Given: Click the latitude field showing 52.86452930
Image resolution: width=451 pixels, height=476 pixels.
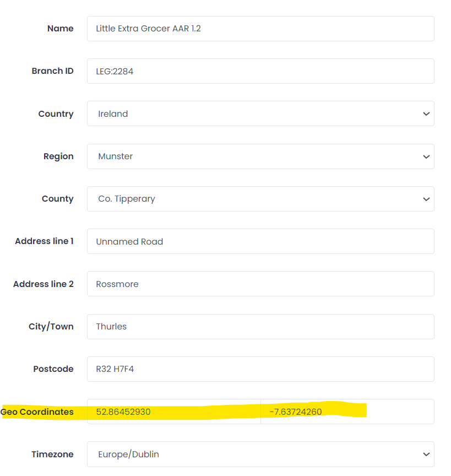Looking at the screenshot, I should (173, 412).
